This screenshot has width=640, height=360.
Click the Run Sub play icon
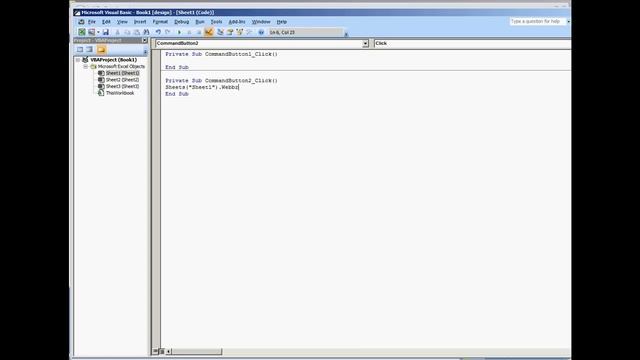click(x=179, y=32)
